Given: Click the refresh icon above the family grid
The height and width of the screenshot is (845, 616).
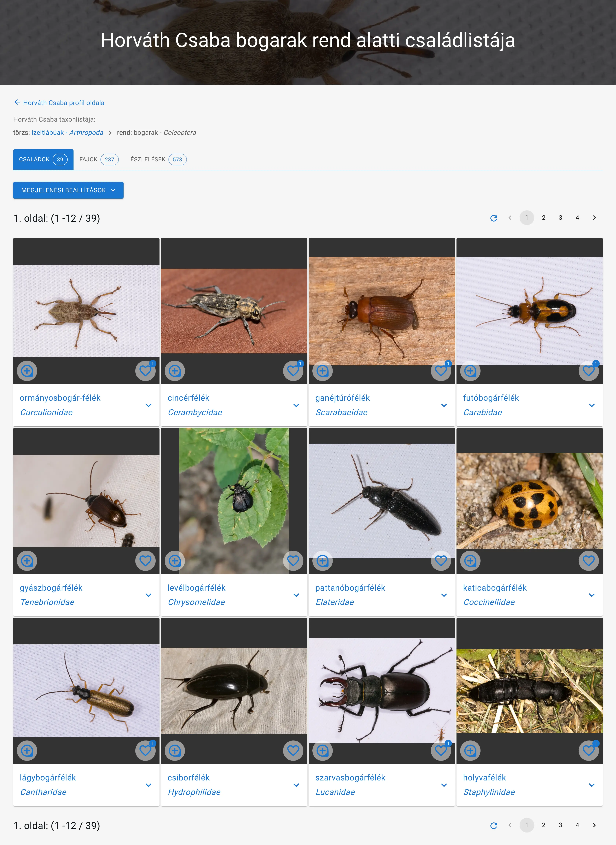Looking at the screenshot, I should coord(494,218).
